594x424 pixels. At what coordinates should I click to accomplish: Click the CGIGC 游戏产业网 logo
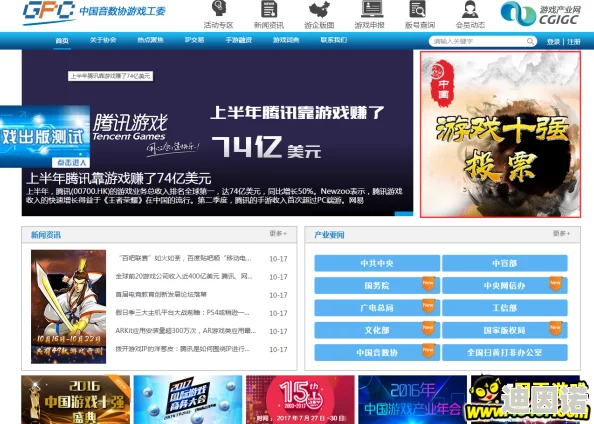(x=541, y=14)
